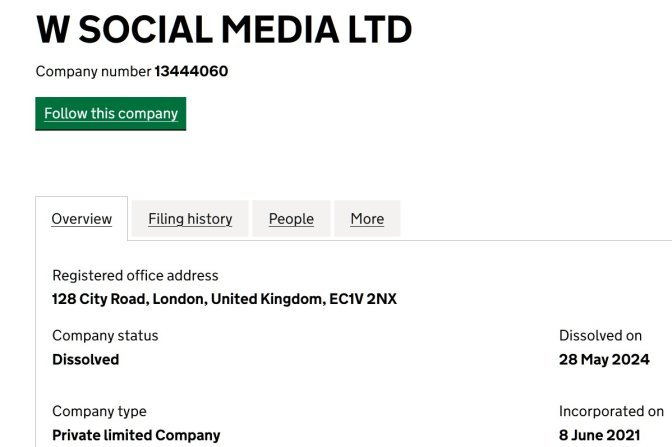672x447 pixels.
Task: Select the 28 May 2024 date
Action: pyautogui.click(x=604, y=359)
